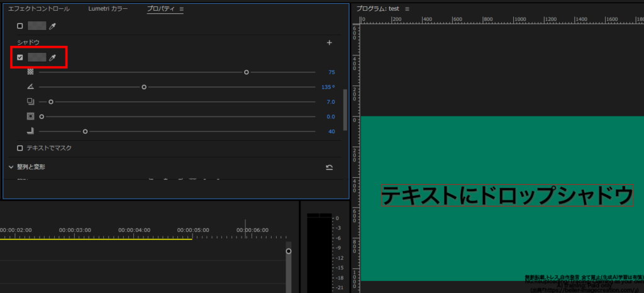Click the properties panel vertical scrollbar
The width and height of the screenshot is (644, 293).
[x=345, y=110]
